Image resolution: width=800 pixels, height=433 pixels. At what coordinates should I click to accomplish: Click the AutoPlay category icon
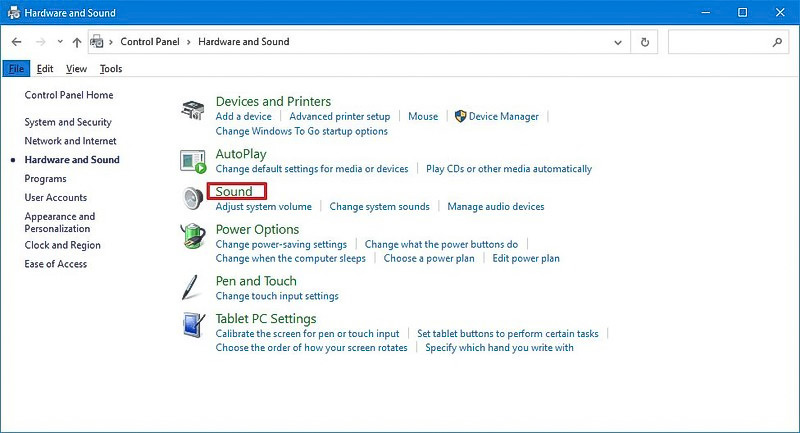click(193, 161)
